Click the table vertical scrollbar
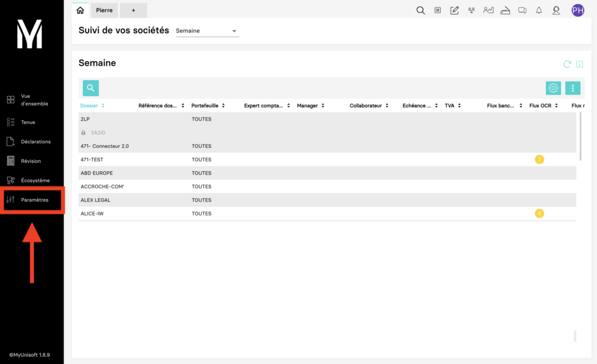Screen dimensions: 597x364 click(580, 136)
